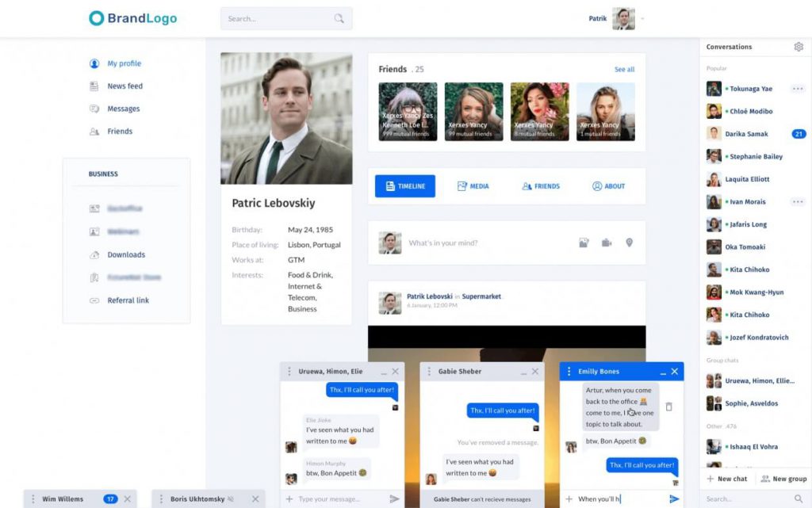Click the search icon in conversations panel

[x=799, y=498]
